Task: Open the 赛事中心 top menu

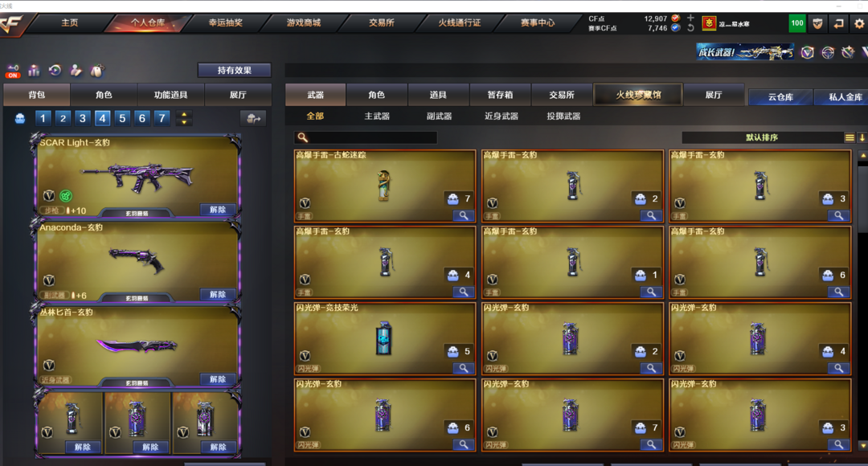Action: [x=538, y=22]
